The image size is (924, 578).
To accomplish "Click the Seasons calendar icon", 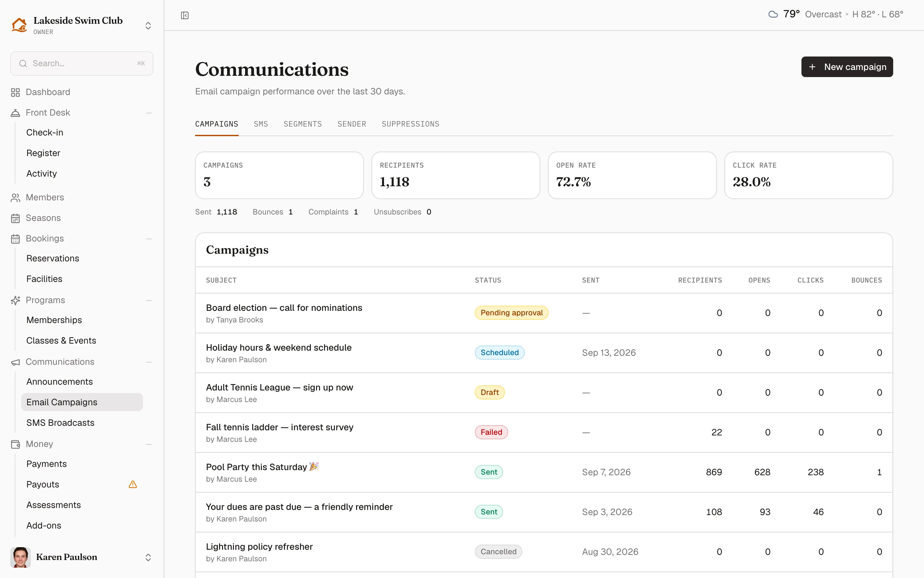I will coord(15,218).
